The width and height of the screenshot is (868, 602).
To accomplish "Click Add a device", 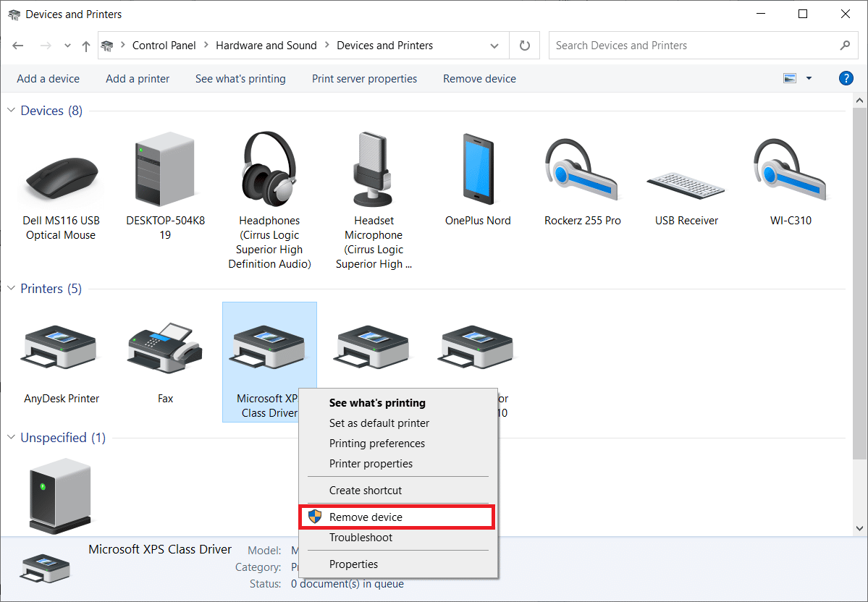I will (x=48, y=78).
